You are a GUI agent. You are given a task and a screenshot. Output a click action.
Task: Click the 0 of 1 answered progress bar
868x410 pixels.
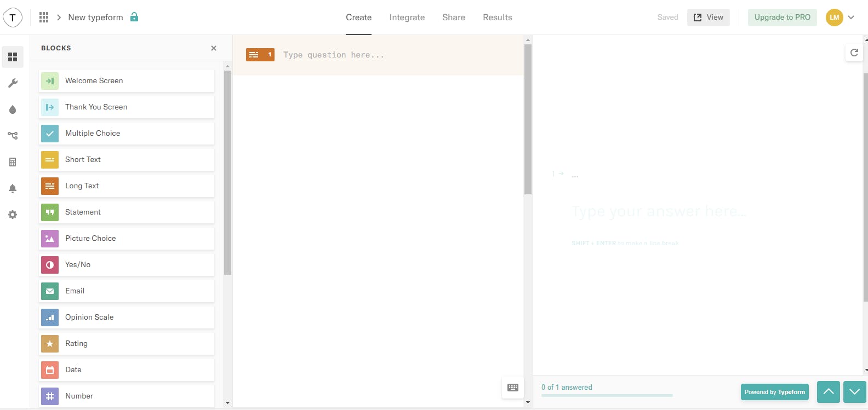(607, 395)
